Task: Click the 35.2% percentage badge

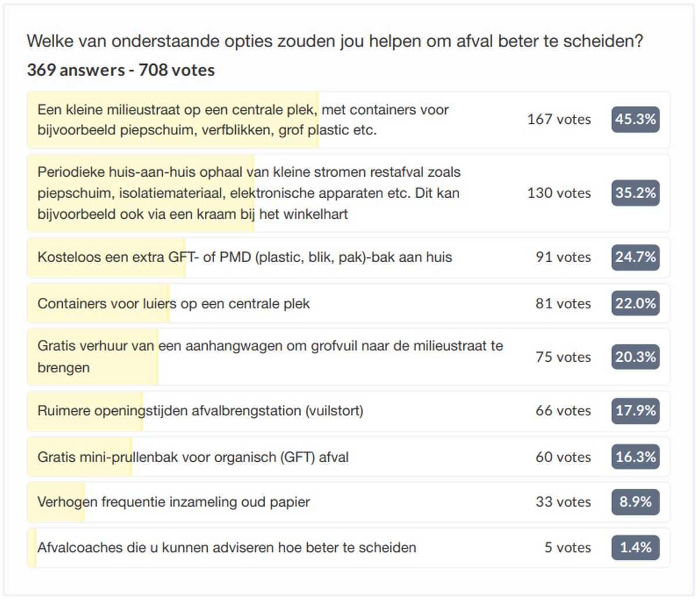Action: pos(635,193)
